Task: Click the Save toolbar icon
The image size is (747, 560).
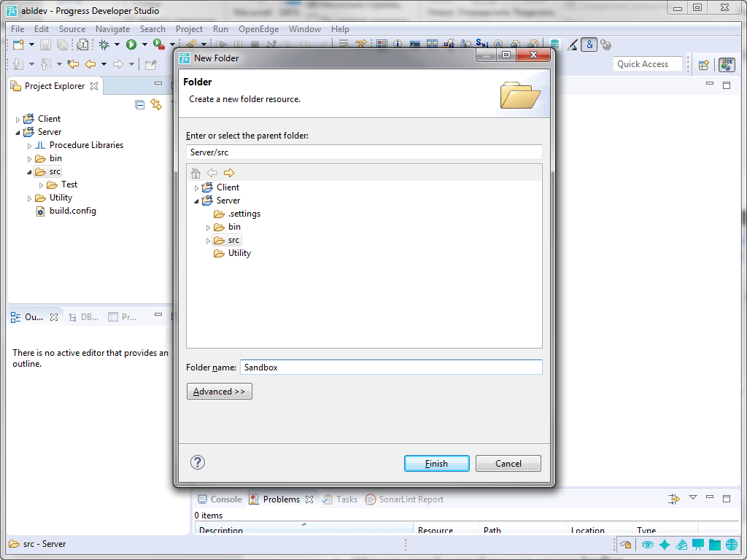Action: click(x=45, y=44)
